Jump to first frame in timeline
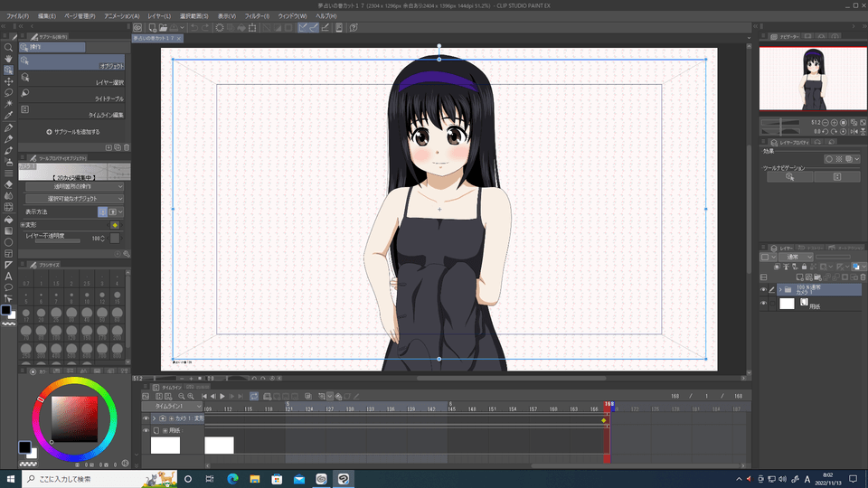The image size is (868, 488). pos(204,396)
